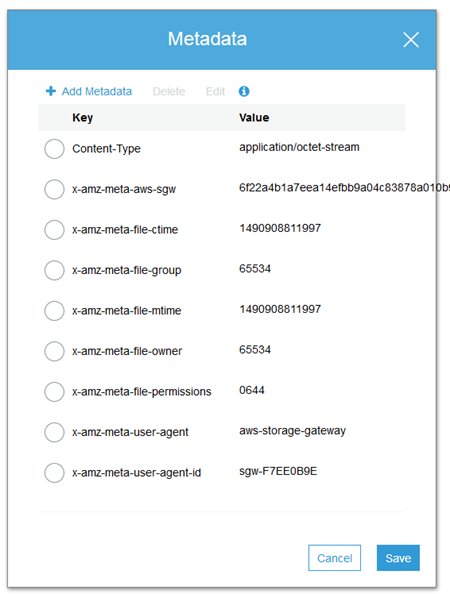This screenshot has height=594, width=450.
Task: Click the Key column header
Action: pyautogui.click(x=83, y=118)
